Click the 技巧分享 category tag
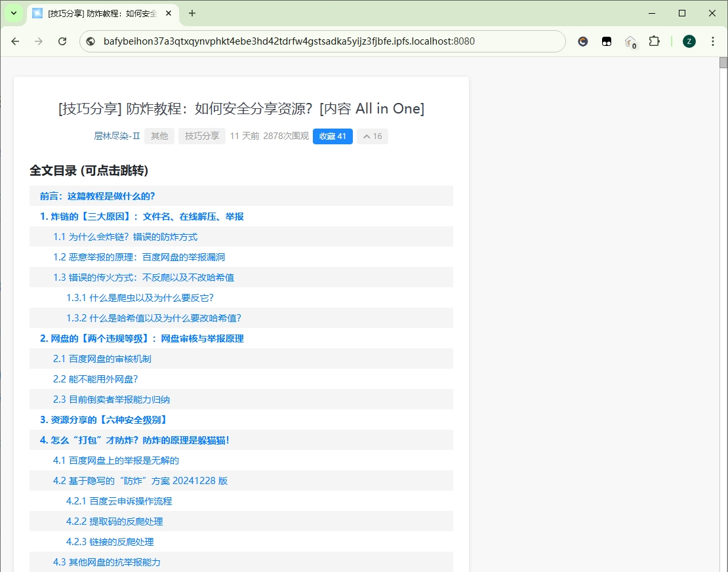Screen dimensions: 728x572 click(x=202, y=136)
